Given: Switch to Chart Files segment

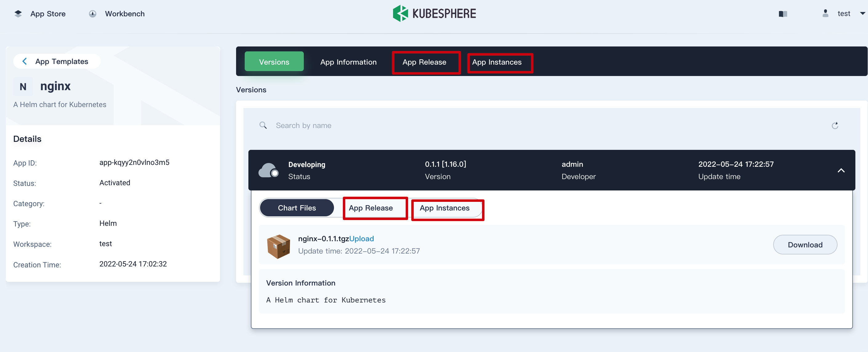Looking at the screenshot, I should coord(296,208).
